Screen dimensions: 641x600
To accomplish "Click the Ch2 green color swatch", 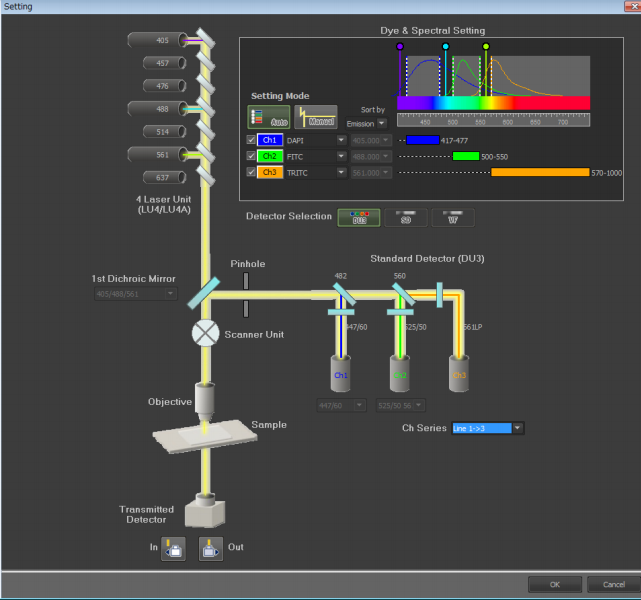I will 270,156.
